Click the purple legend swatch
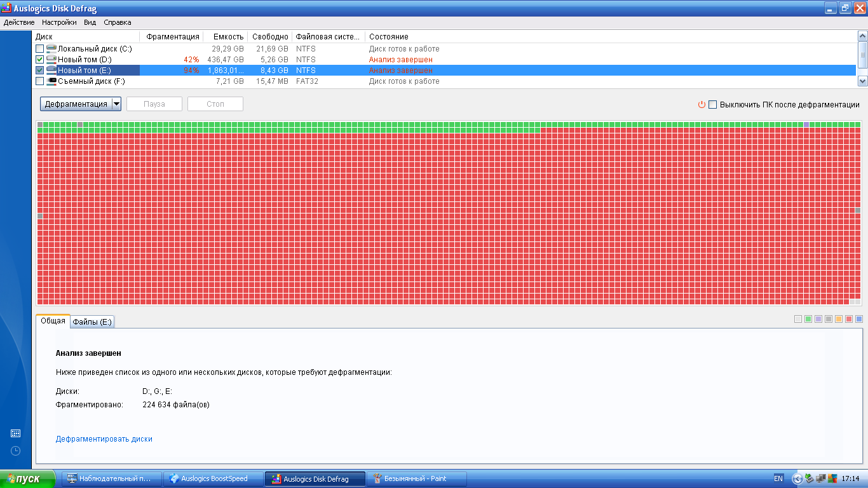 coord(818,319)
